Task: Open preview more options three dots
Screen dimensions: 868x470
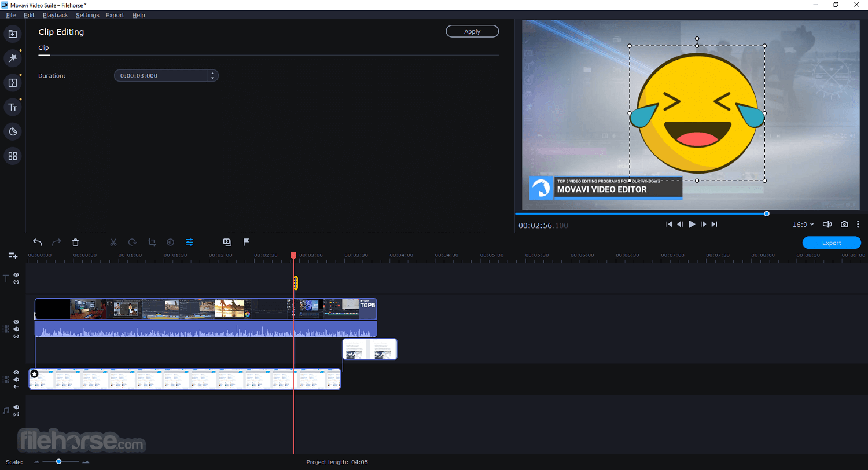Action: pos(858,224)
